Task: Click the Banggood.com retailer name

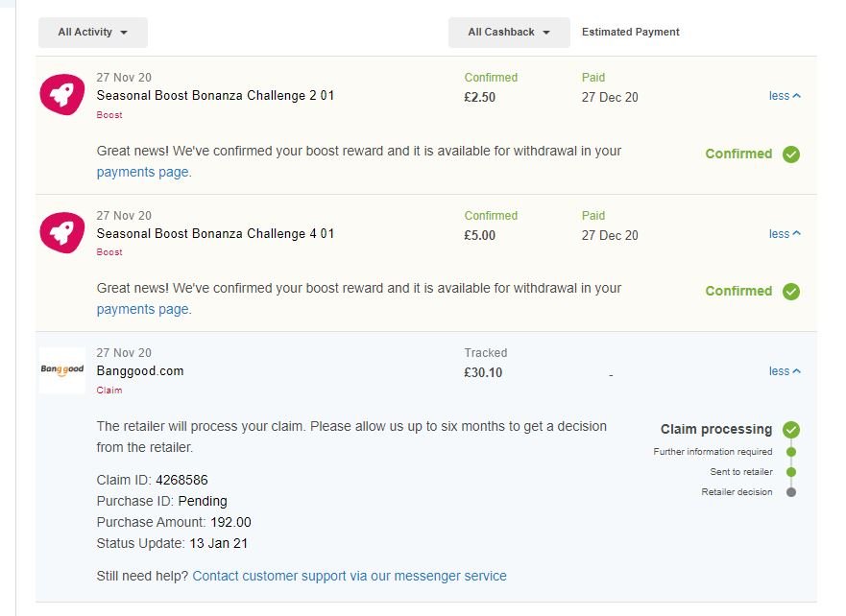Action: [x=140, y=370]
